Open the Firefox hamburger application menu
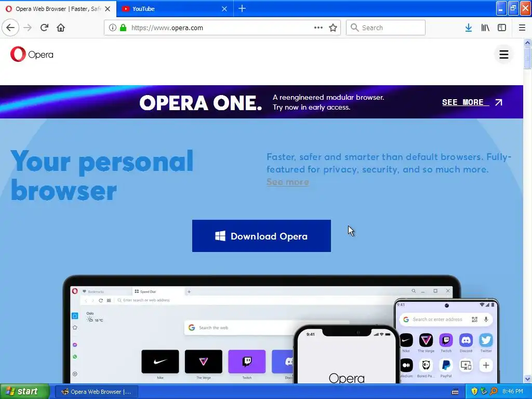Viewport: 532px width, 399px height. (522, 28)
